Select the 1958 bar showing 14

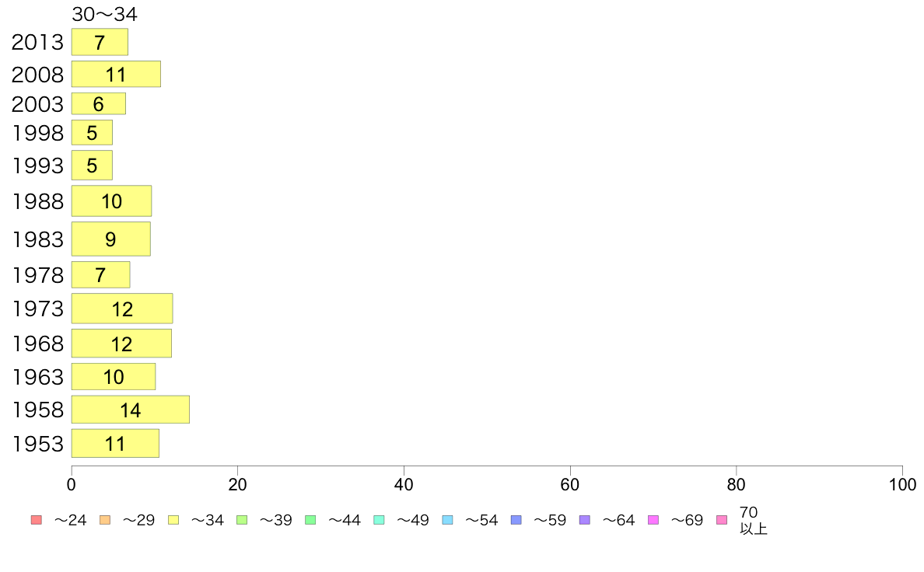coord(130,410)
